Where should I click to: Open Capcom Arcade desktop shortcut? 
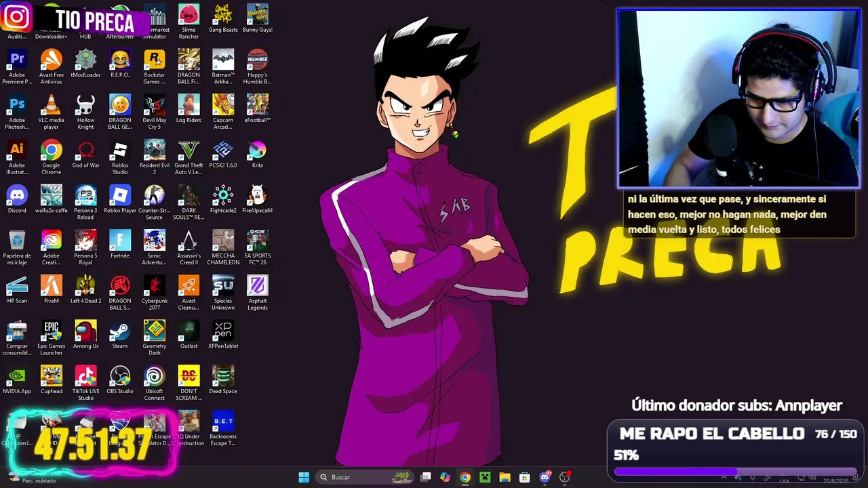point(223,112)
